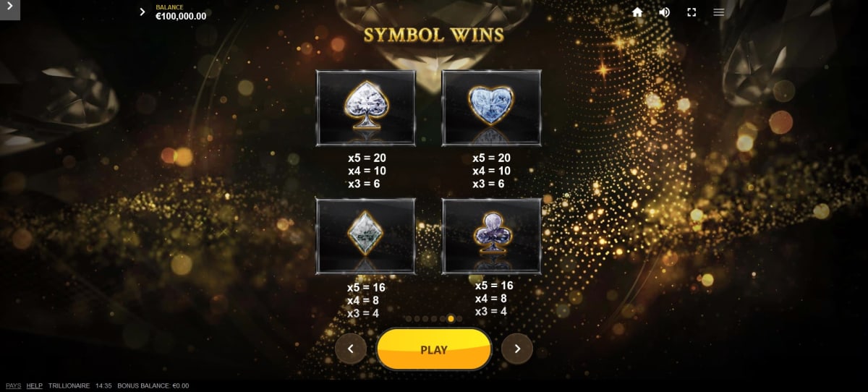Expand the top-left corner chevron
This screenshot has height=392, width=868.
[9, 9]
